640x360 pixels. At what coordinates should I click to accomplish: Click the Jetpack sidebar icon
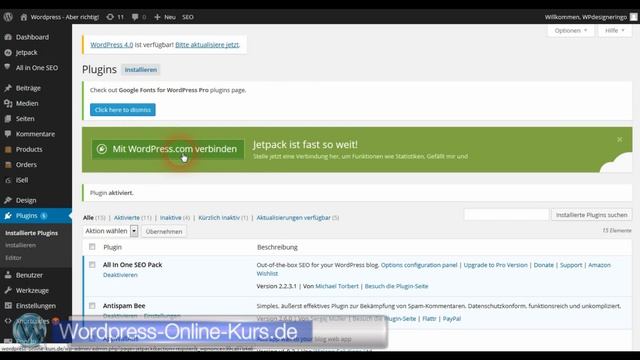point(8,53)
